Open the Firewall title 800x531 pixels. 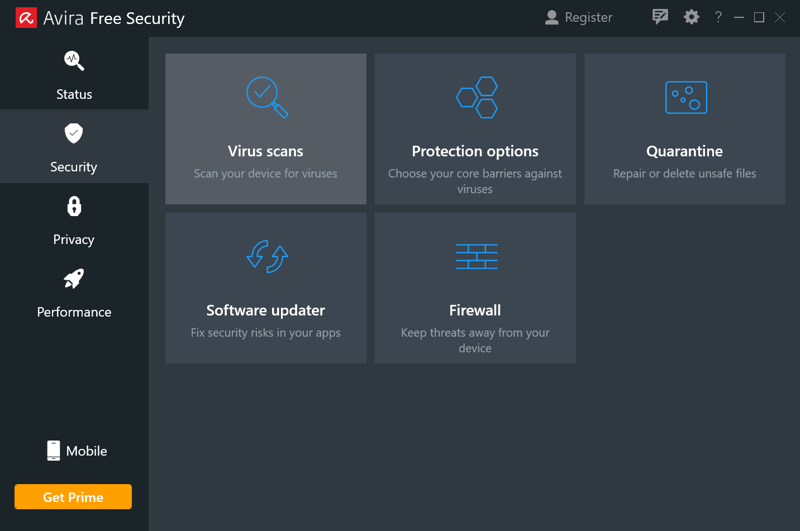475,310
